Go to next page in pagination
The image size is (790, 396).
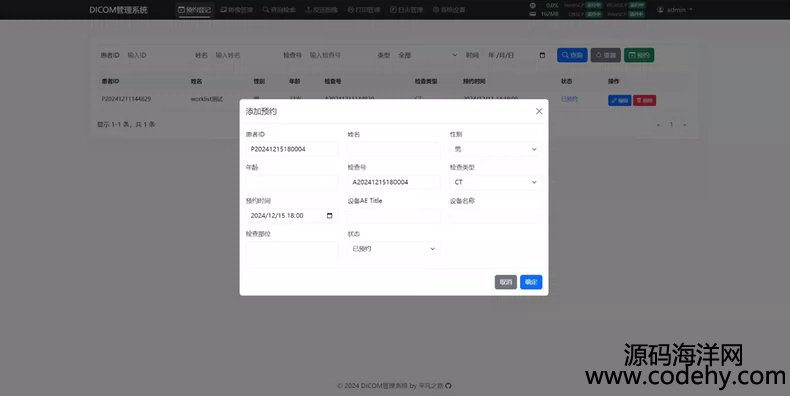pos(684,124)
